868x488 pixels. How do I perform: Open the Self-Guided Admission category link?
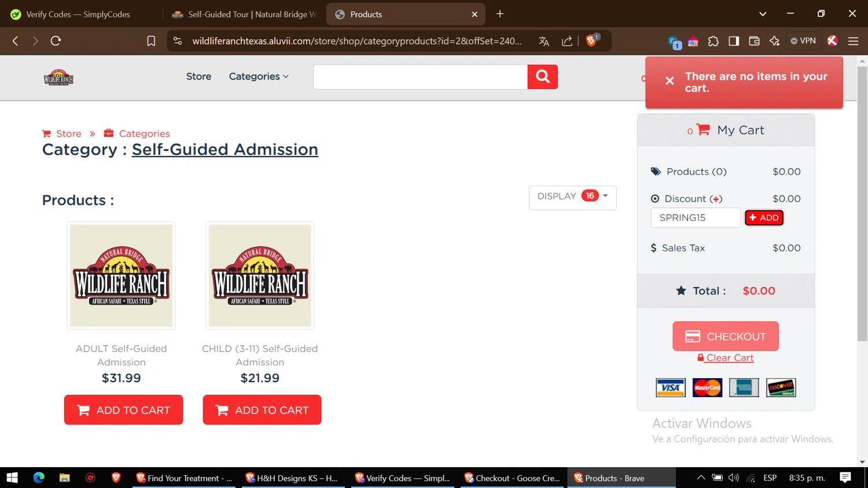pos(225,150)
